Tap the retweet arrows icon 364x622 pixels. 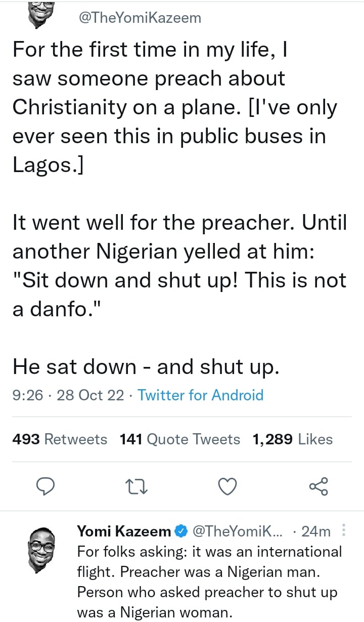click(137, 487)
